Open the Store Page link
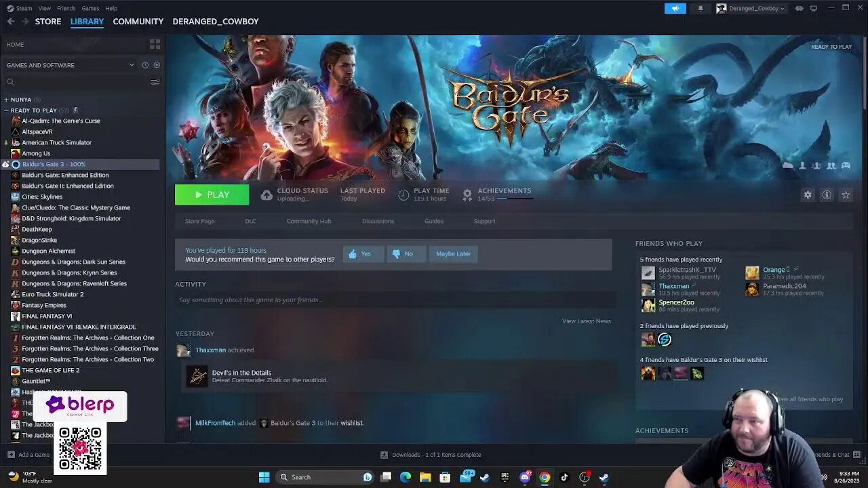The image size is (868, 488). point(200,221)
